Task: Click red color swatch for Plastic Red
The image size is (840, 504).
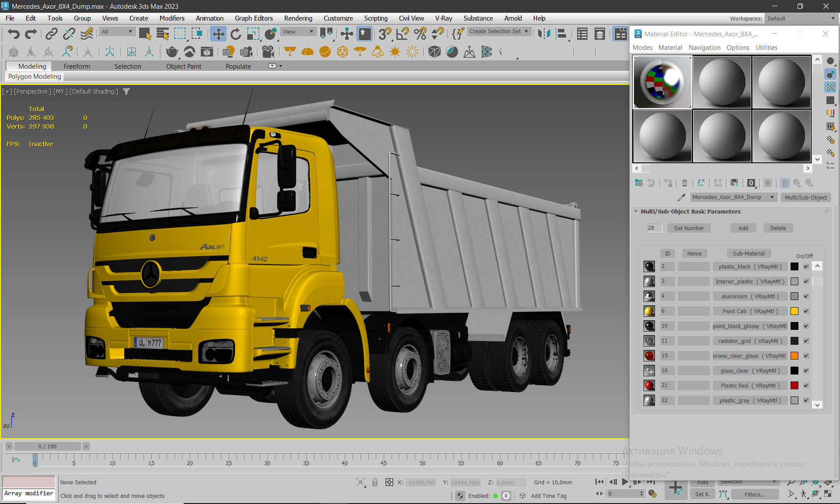Action: [794, 385]
